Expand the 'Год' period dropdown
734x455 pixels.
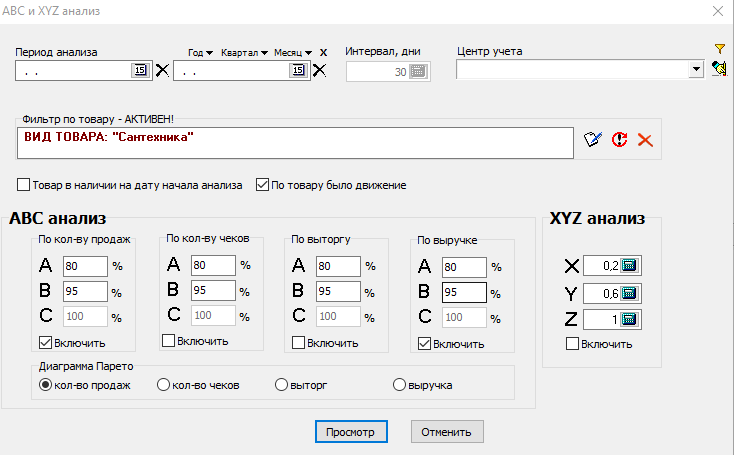click(x=201, y=52)
